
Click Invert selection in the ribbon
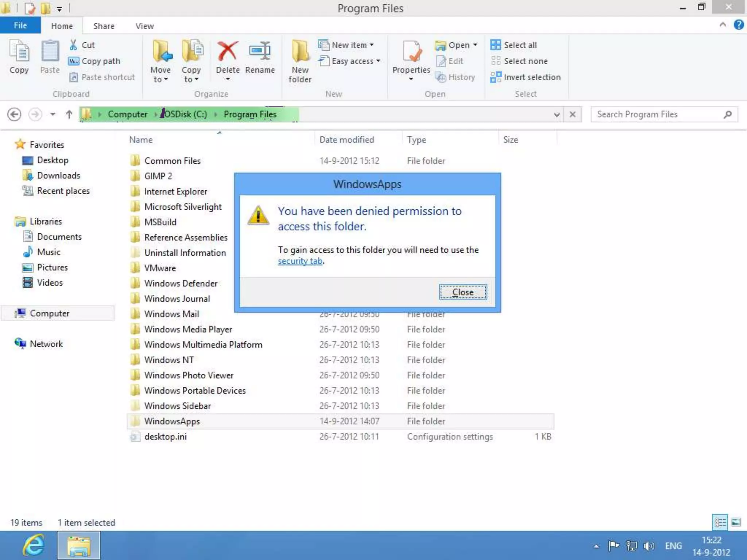coord(526,77)
